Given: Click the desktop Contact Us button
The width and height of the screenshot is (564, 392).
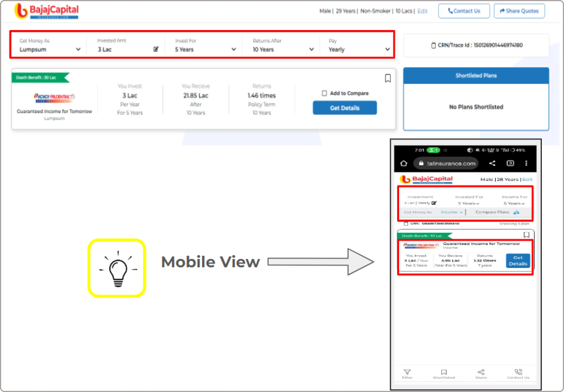Looking at the screenshot, I should click(x=464, y=11).
